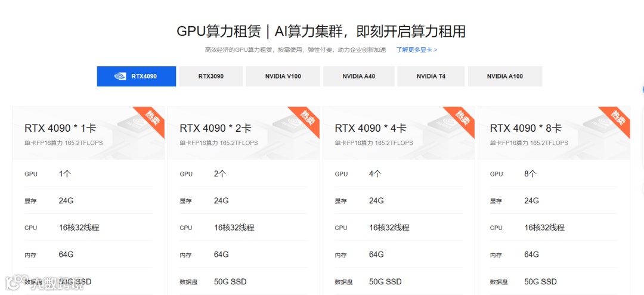This screenshot has width=644, height=295.
Task: Open the NVIDIA V100 tab
Action: point(283,76)
